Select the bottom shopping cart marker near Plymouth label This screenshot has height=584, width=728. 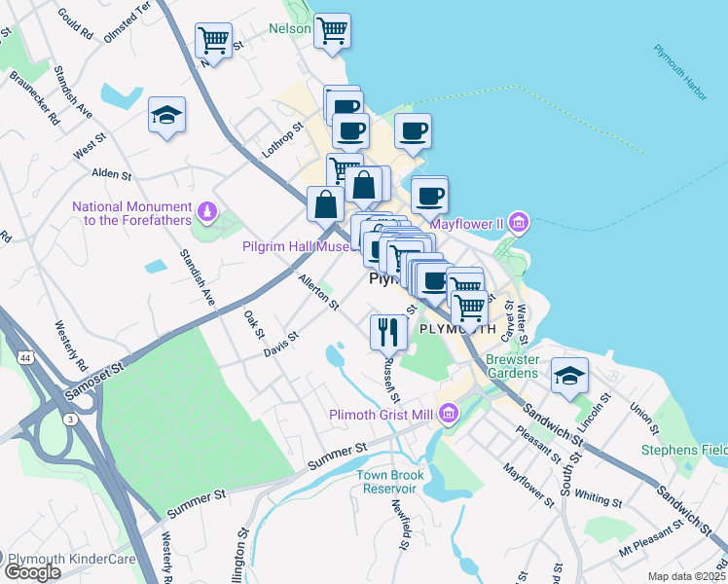click(469, 310)
